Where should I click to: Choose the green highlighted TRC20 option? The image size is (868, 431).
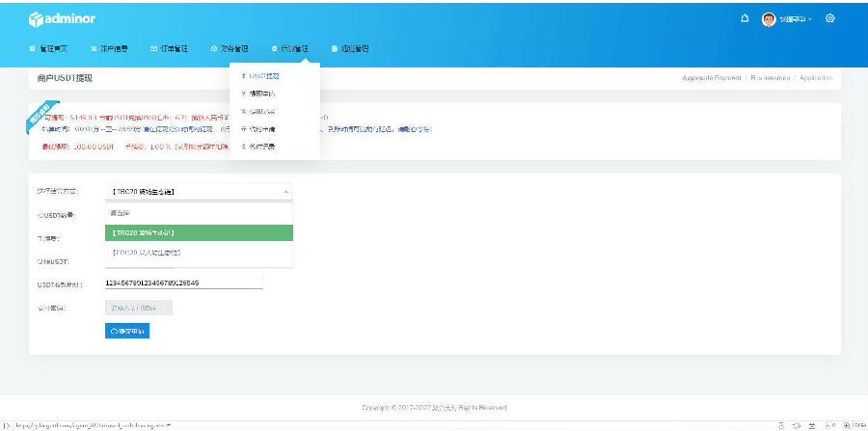(200, 233)
